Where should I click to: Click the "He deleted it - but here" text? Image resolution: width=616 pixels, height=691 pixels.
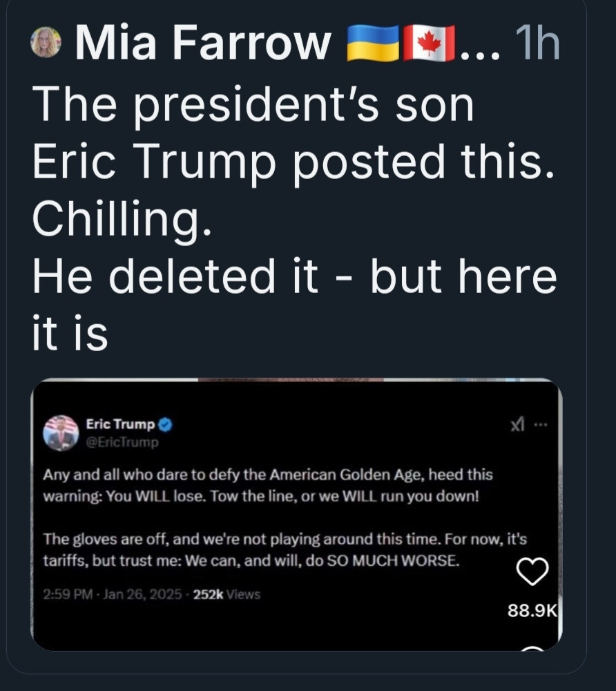pyautogui.click(x=295, y=276)
